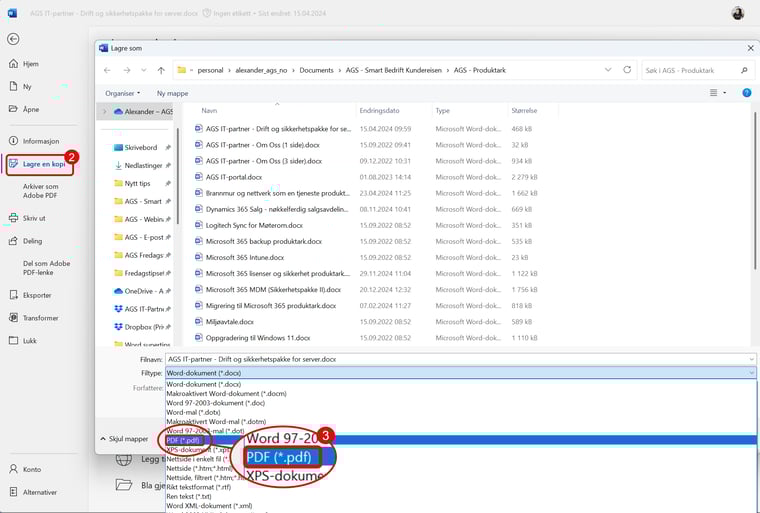The width and height of the screenshot is (760, 513).
Task: Collapse folders with Skjul mapper
Action: (125, 439)
